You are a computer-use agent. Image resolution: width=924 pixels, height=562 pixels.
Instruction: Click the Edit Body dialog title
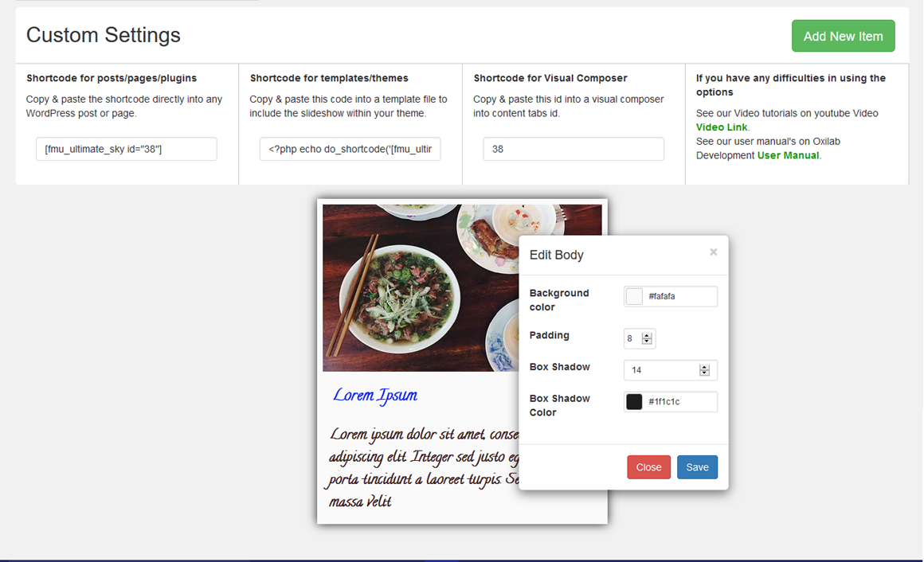(556, 255)
